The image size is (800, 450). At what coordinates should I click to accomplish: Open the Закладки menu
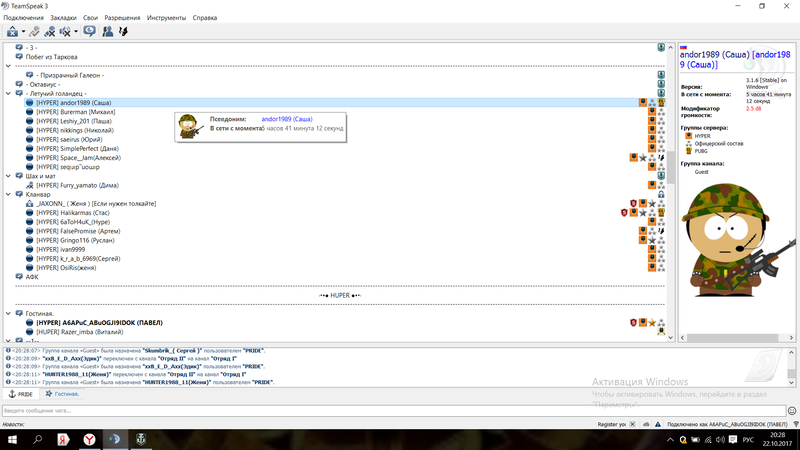click(63, 18)
